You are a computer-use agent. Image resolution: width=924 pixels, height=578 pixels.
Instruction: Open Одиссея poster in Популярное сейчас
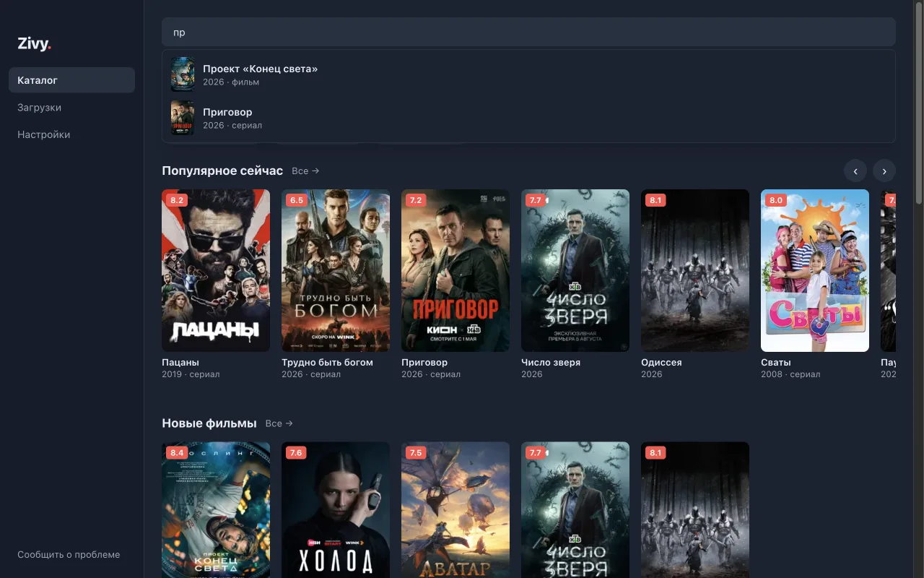click(695, 271)
